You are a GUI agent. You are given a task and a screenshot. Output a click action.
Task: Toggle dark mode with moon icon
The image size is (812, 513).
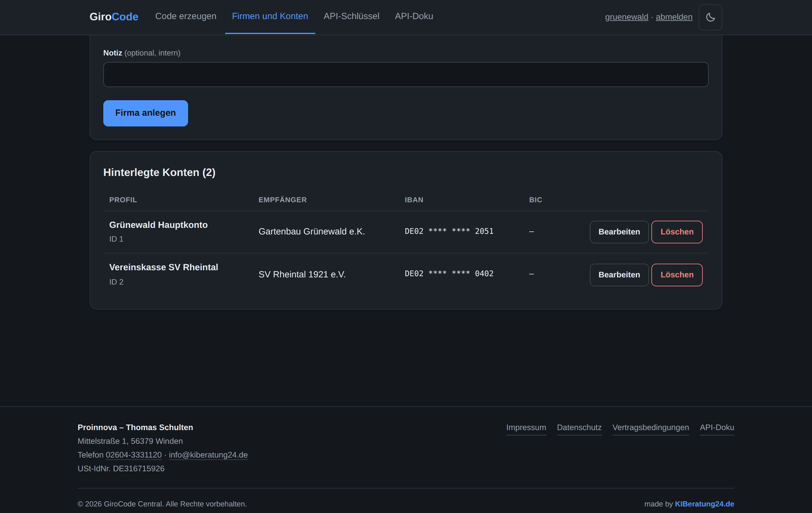[710, 17]
